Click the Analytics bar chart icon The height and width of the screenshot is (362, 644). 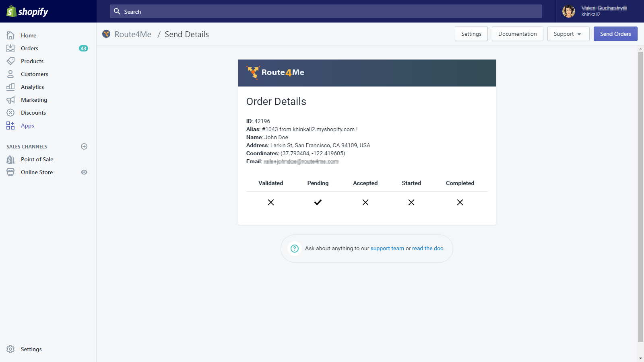click(10, 87)
